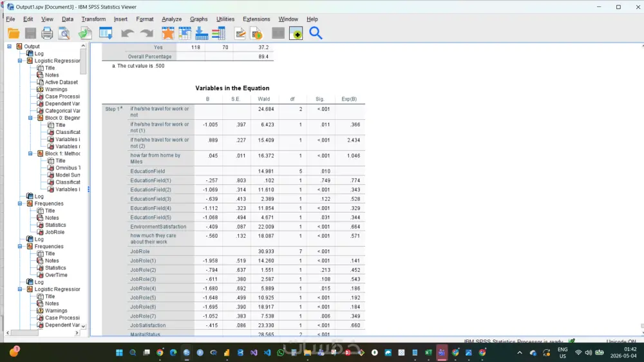Click outline horizontal scroll-right arrow

tap(77, 333)
